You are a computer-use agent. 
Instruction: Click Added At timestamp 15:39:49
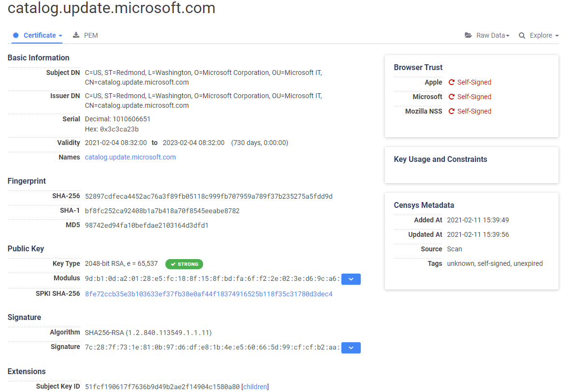point(478,220)
